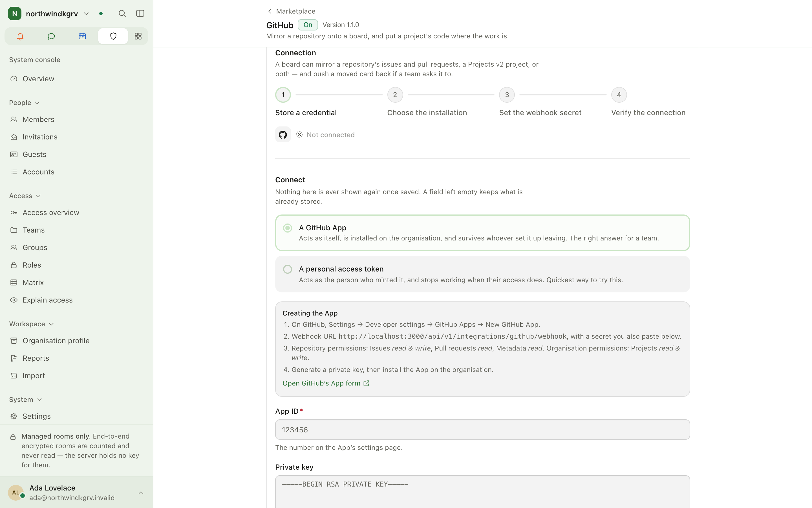Click the Overview gauge icon

click(x=14, y=79)
